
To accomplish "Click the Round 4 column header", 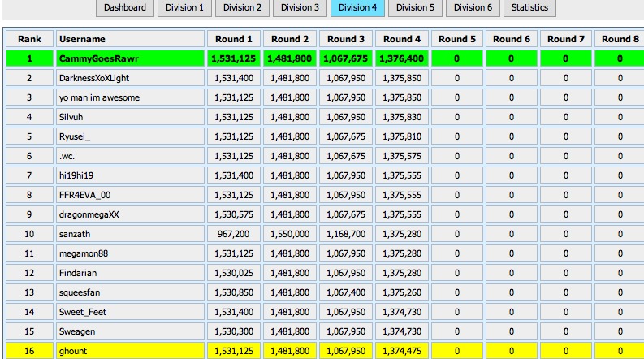I will (402, 39).
